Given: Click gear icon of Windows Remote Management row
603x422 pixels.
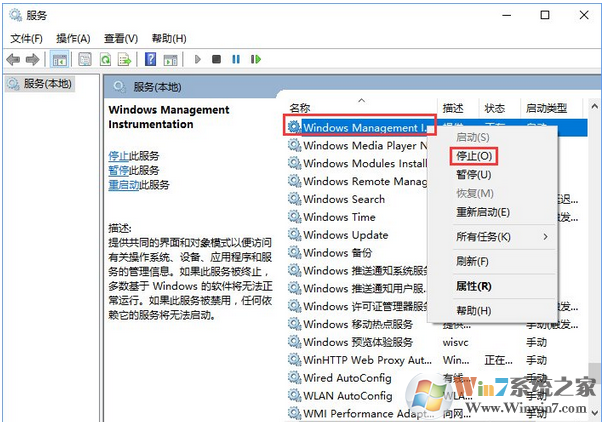Looking at the screenshot, I should click(x=294, y=181).
